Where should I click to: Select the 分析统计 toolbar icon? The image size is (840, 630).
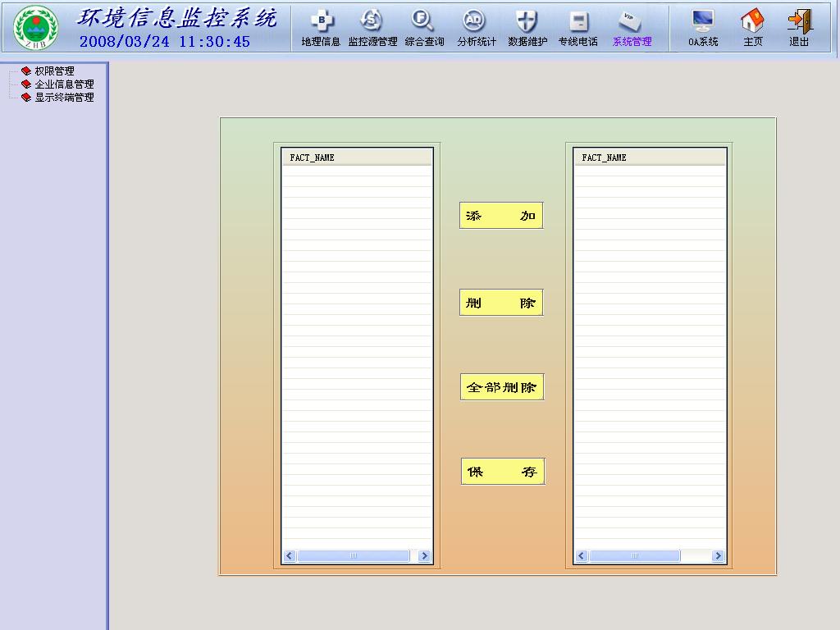click(x=476, y=22)
